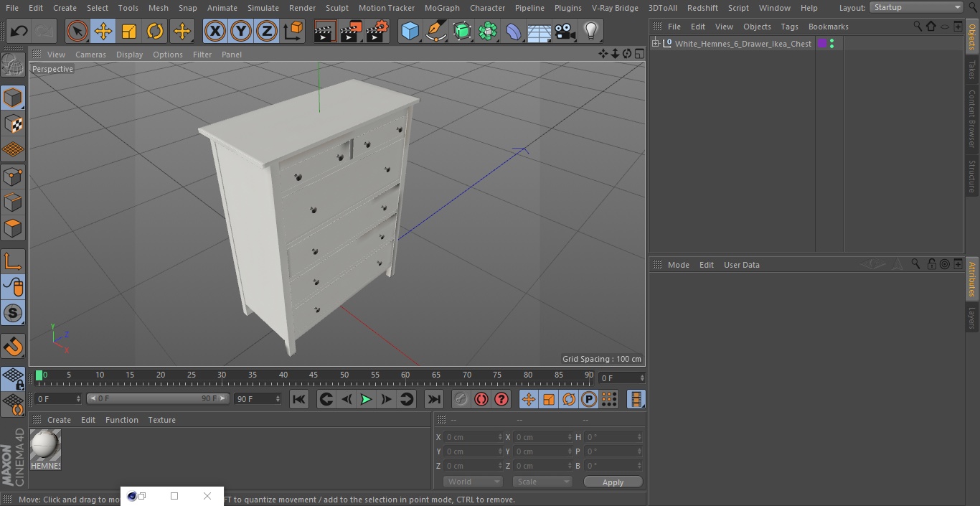Switch to Polygons mode
980x506 pixels.
tap(13, 228)
